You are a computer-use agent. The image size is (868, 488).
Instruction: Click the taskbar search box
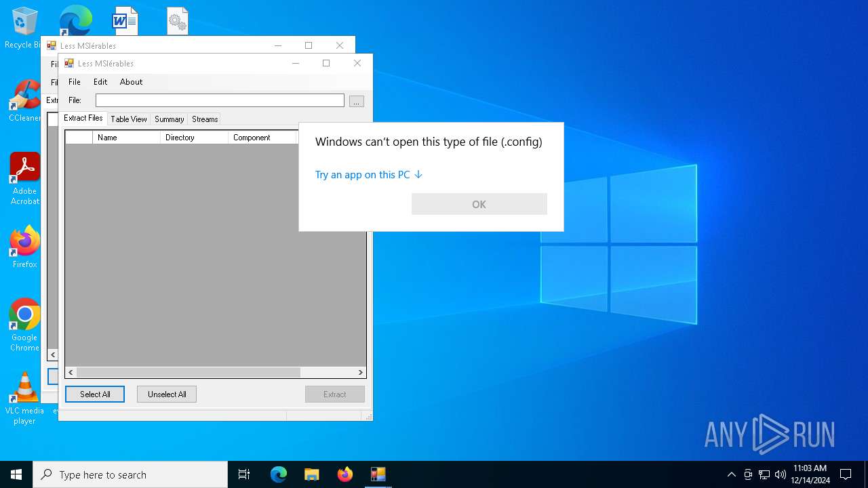pyautogui.click(x=130, y=474)
